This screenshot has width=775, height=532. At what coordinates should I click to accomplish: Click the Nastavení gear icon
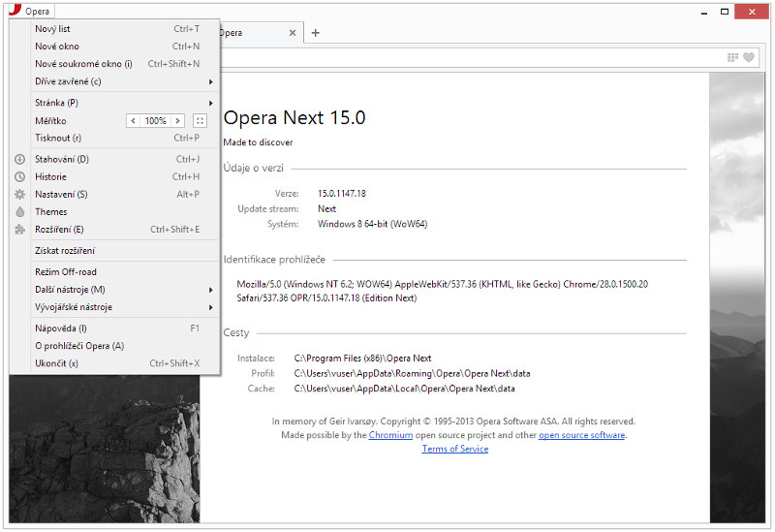pyautogui.click(x=19, y=195)
